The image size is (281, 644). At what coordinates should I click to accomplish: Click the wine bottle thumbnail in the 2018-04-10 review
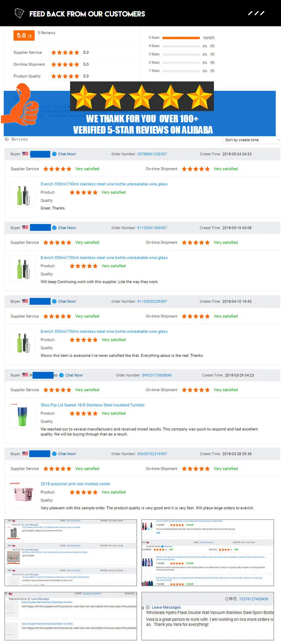(23, 342)
